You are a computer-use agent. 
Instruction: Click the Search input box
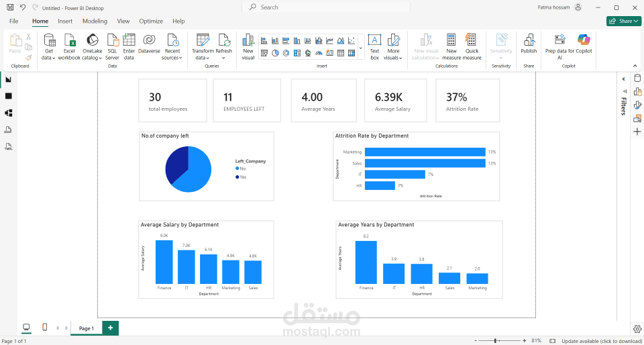click(x=326, y=7)
